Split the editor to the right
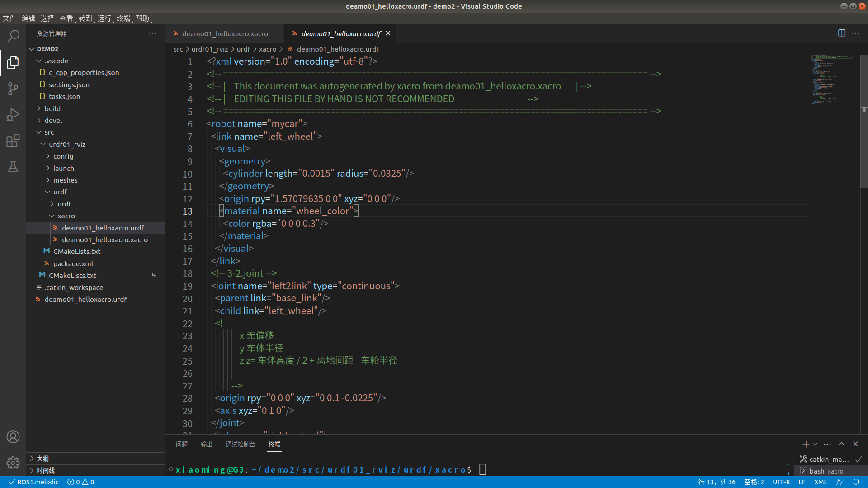 [841, 33]
